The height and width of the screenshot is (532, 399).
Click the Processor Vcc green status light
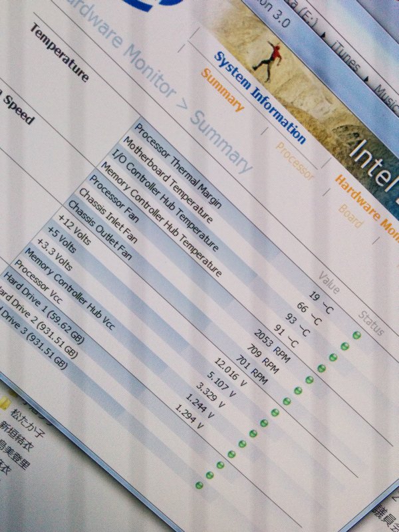click(231, 454)
